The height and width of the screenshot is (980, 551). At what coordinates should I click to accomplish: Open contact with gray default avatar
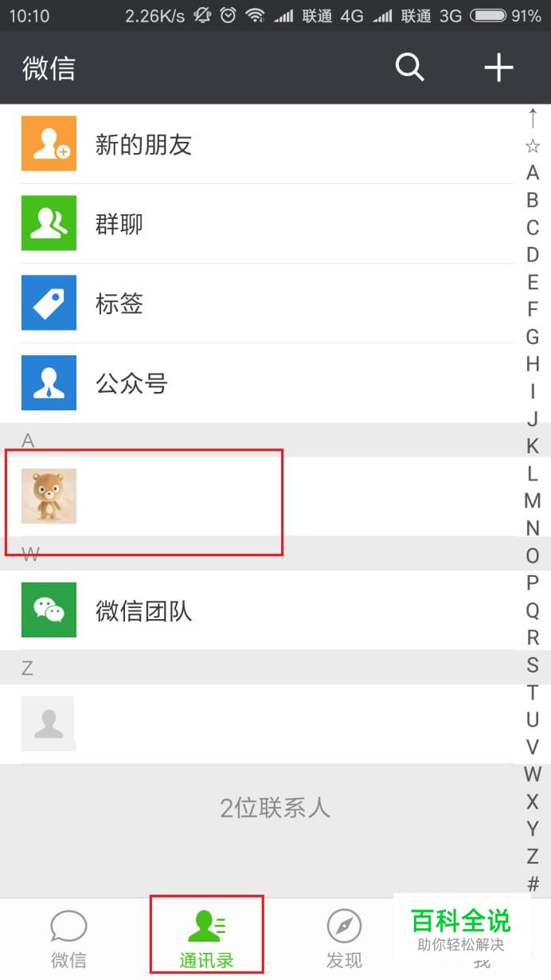[x=49, y=723]
